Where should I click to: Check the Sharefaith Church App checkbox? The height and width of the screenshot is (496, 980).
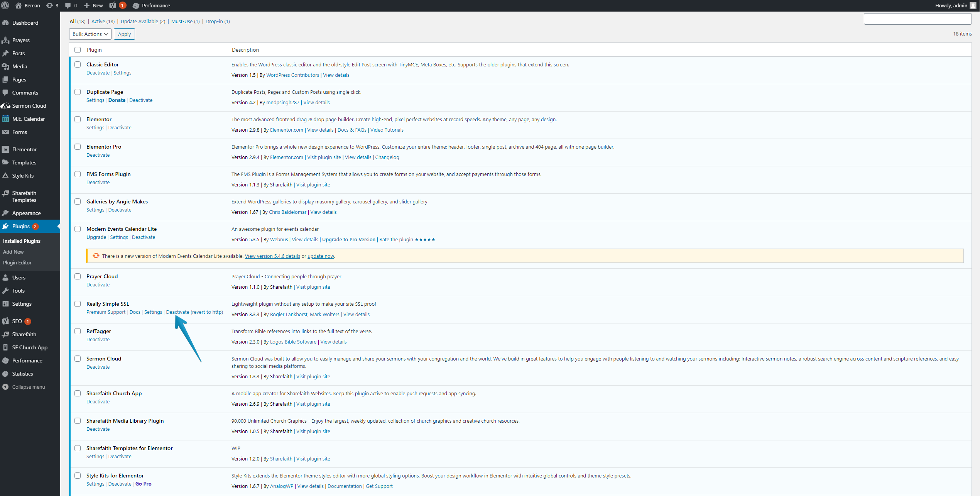78,393
